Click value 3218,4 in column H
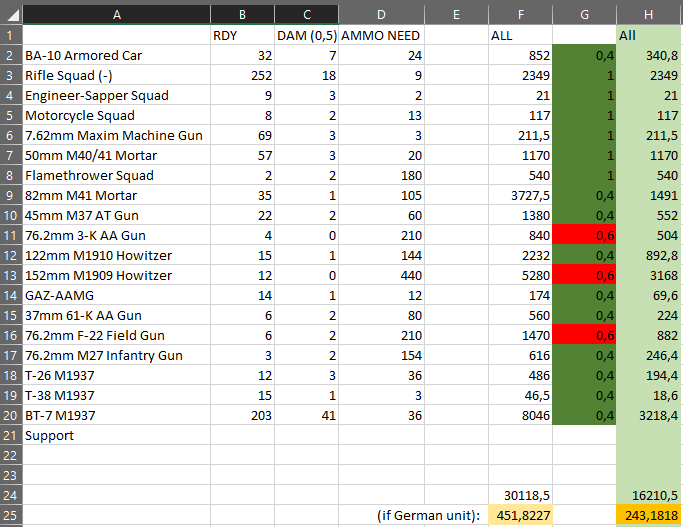Screen dimensions: 683x527 [x=649, y=416]
